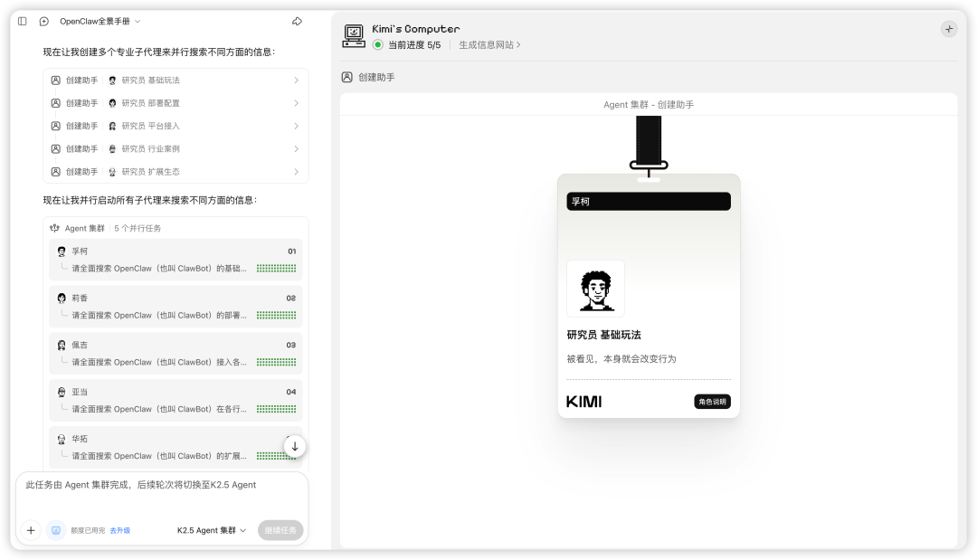Image resolution: width=977 pixels, height=560 pixels.
Task: Click the avatar of 研究员 平台接入
Action: [112, 126]
